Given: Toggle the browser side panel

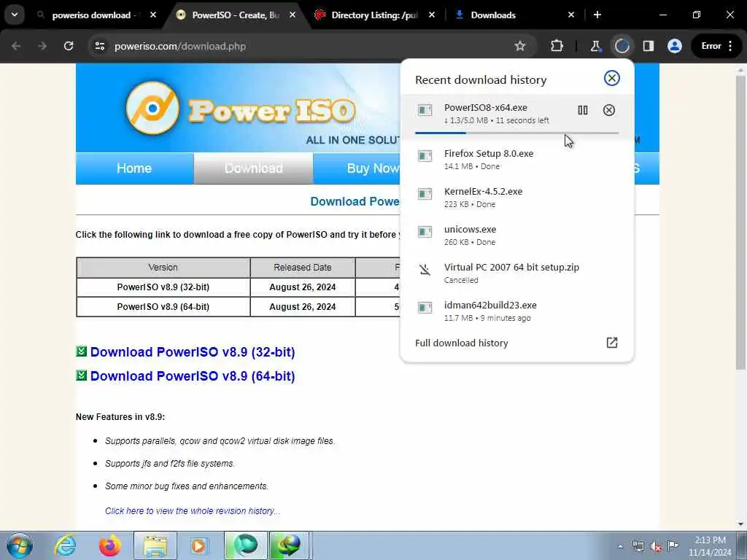Looking at the screenshot, I should [x=649, y=46].
